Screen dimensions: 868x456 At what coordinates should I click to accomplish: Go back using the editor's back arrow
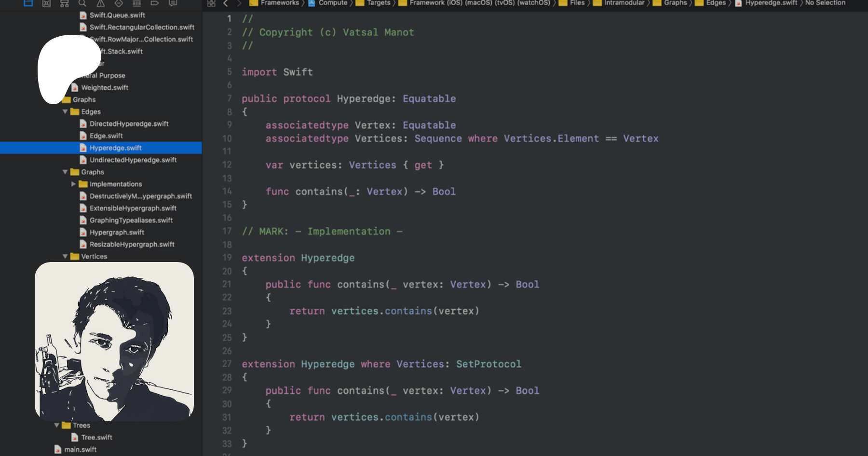pyautogui.click(x=225, y=3)
